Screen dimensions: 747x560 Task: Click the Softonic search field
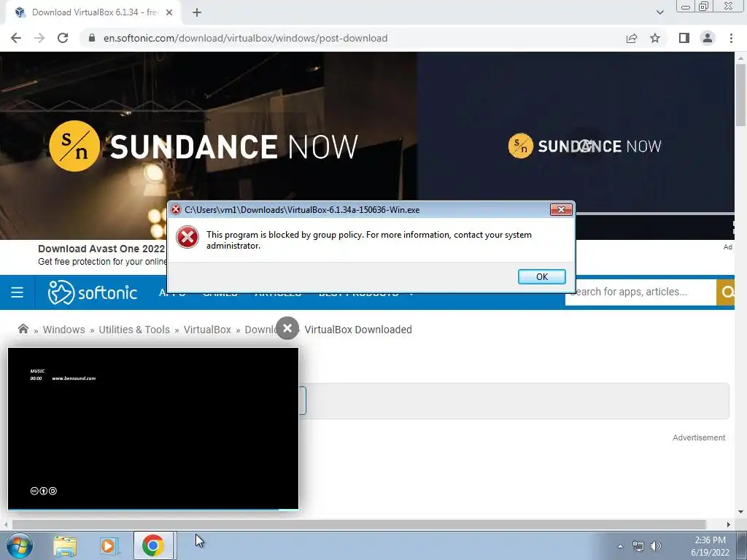[x=640, y=292]
